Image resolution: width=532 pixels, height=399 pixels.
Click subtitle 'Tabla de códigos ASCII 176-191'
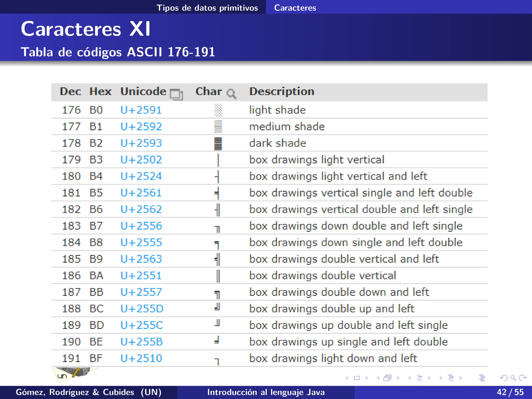coord(118,52)
